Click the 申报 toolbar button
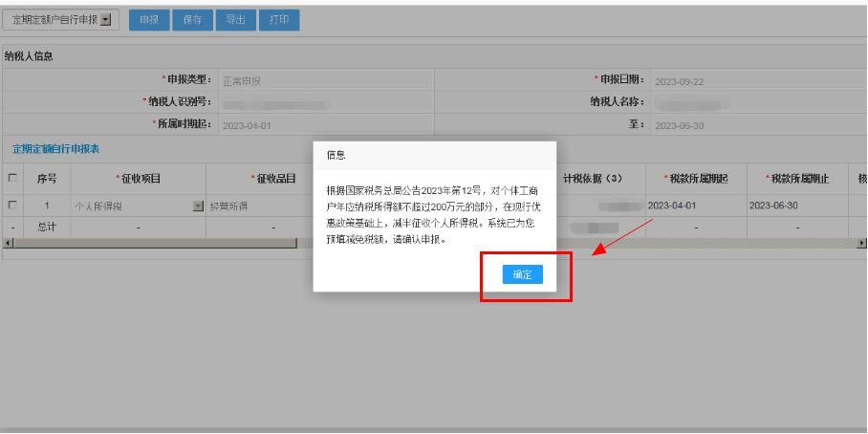Image resolution: width=868 pixels, height=434 pixels. (x=149, y=19)
